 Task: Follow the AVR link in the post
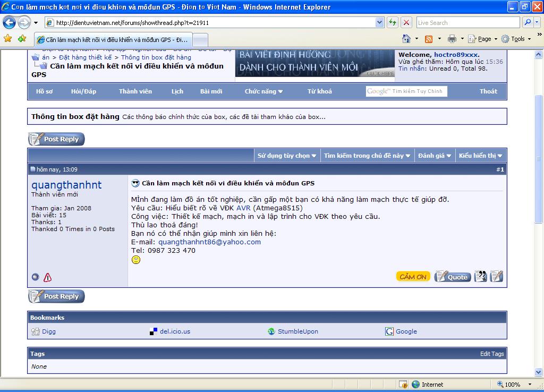243,208
